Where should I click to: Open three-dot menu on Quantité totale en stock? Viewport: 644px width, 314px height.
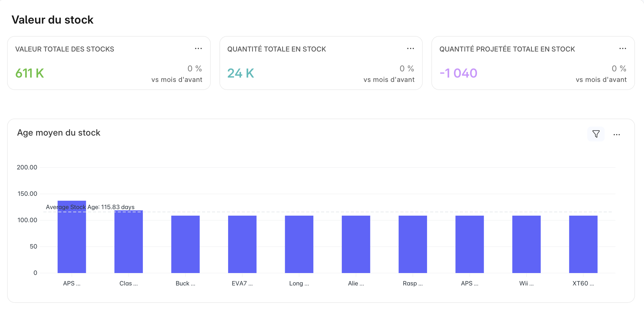coord(410,49)
